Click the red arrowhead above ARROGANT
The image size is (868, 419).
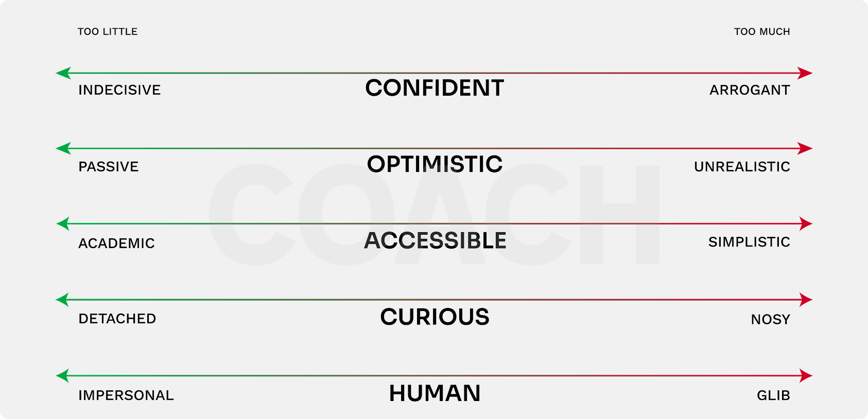pyautogui.click(x=805, y=73)
